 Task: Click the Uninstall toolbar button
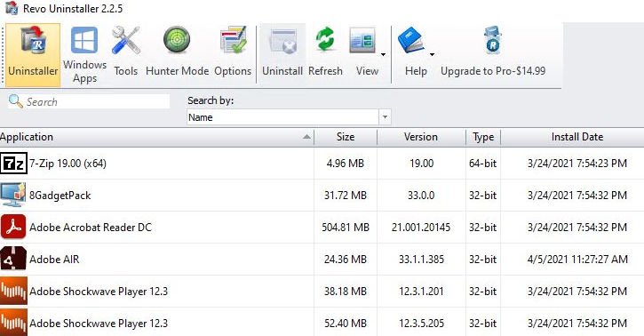click(x=282, y=52)
